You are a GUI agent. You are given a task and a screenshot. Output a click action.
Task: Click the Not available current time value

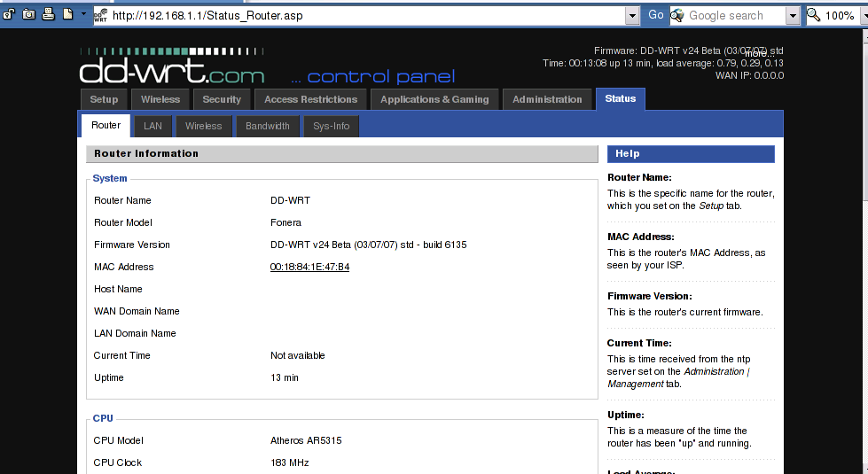tap(297, 355)
